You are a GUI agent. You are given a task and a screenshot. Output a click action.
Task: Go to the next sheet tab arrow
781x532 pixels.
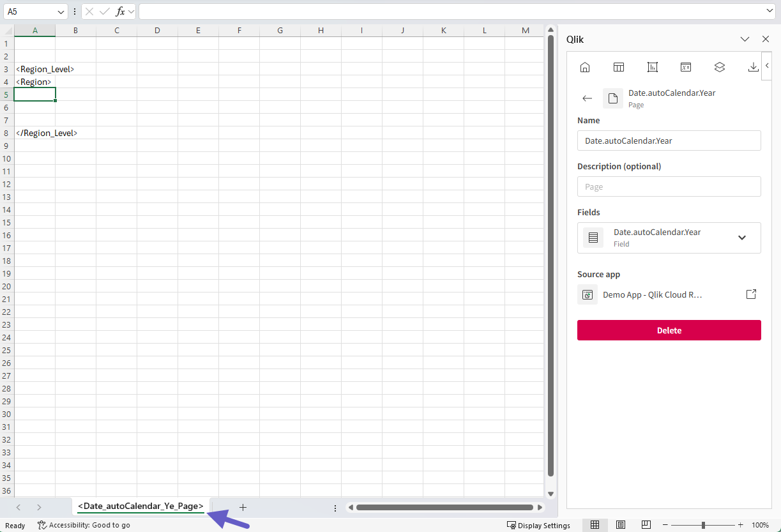click(x=39, y=507)
